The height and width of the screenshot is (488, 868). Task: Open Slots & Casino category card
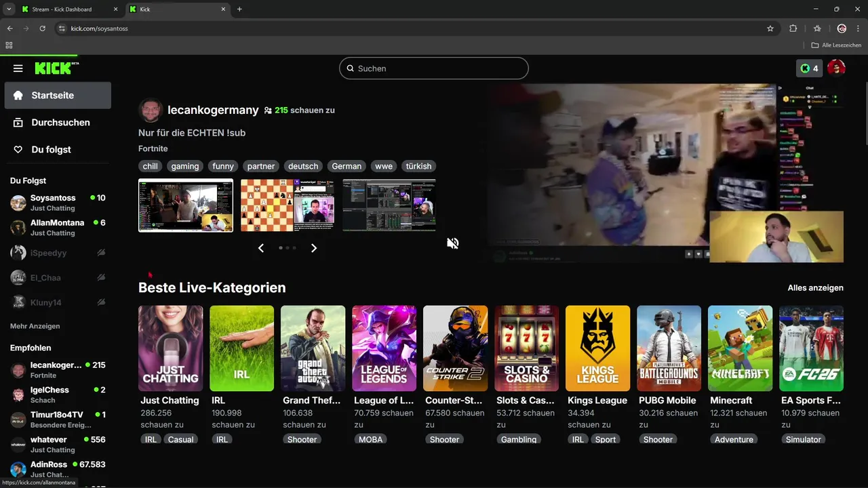click(x=526, y=348)
